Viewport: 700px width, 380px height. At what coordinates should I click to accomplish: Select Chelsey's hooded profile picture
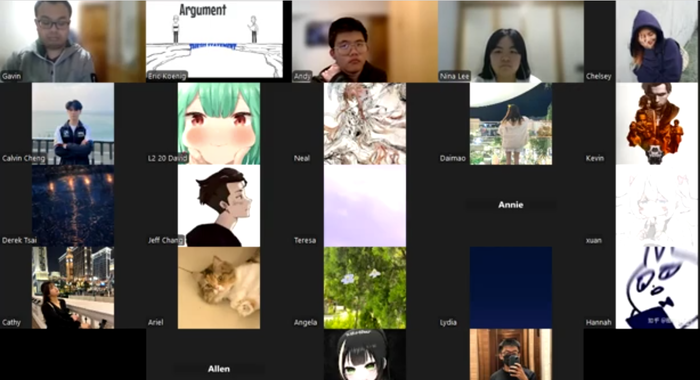click(657, 41)
